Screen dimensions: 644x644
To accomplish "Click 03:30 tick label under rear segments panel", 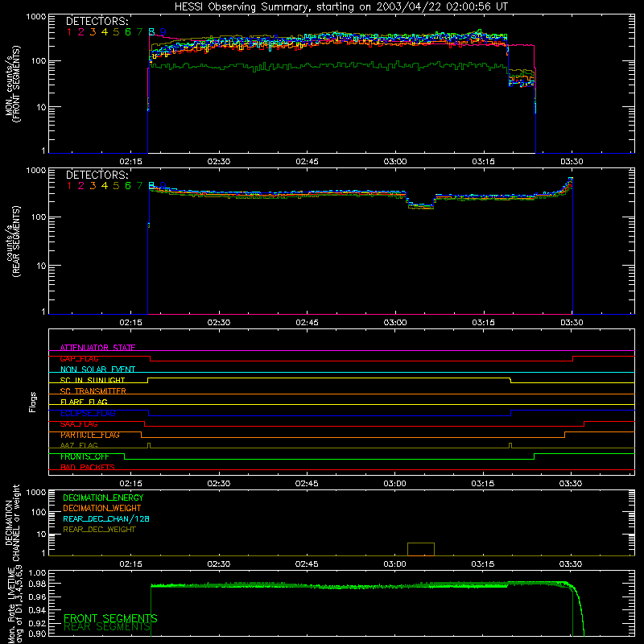I will tap(572, 323).
